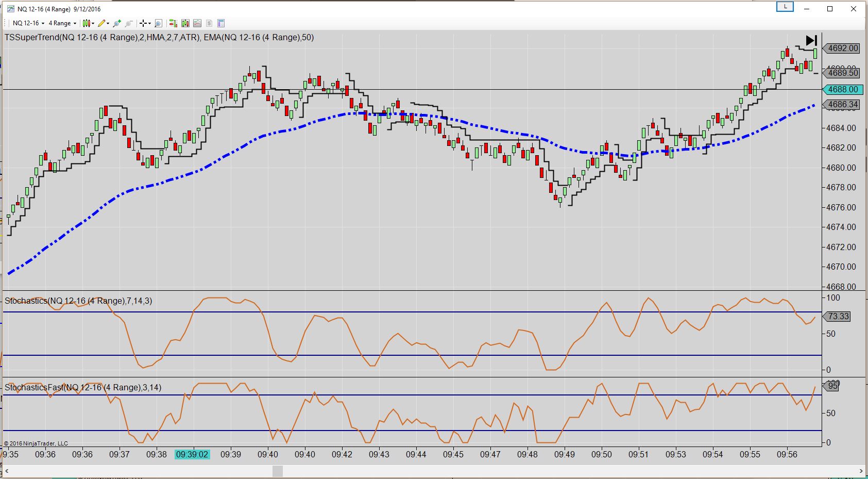The height and width of the screenshot is (479, 868).
Task: Click the 4672.00 price axis label
Action: [841, 247]
